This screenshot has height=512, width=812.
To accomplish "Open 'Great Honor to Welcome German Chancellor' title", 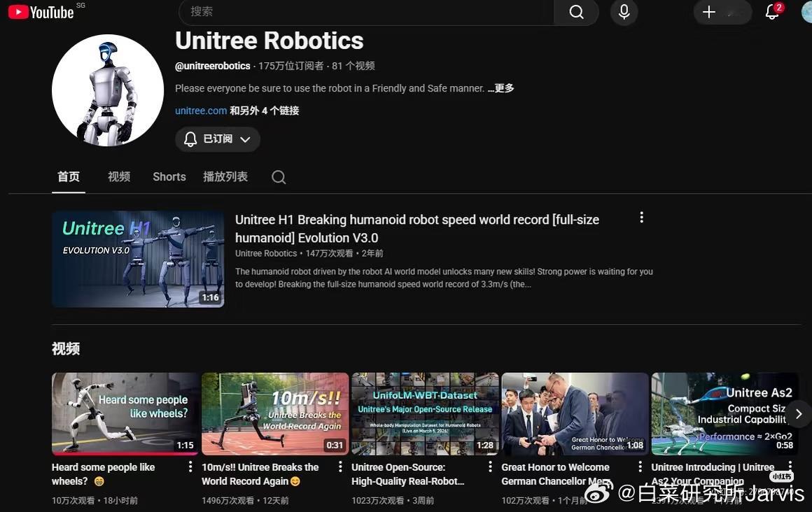I will (556, 474).
